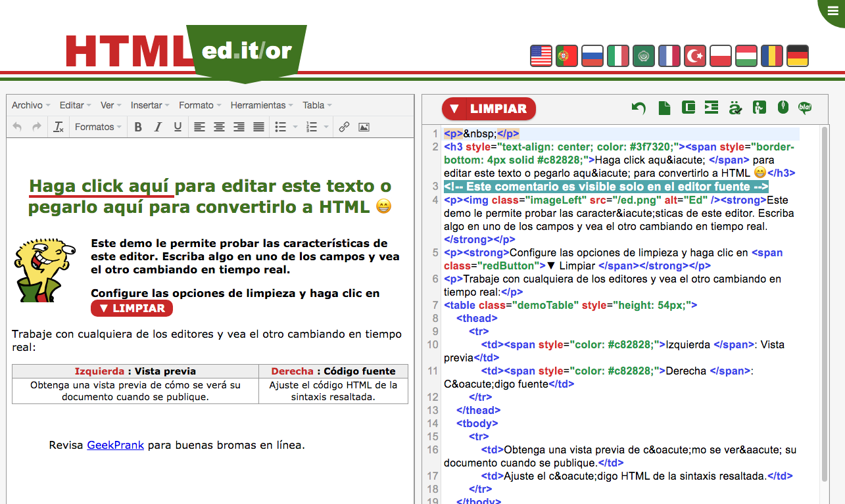Click the undo arrow in the visual editor toolbar
The width and height of the screenshot is (845, 504).
coord(17,127)
